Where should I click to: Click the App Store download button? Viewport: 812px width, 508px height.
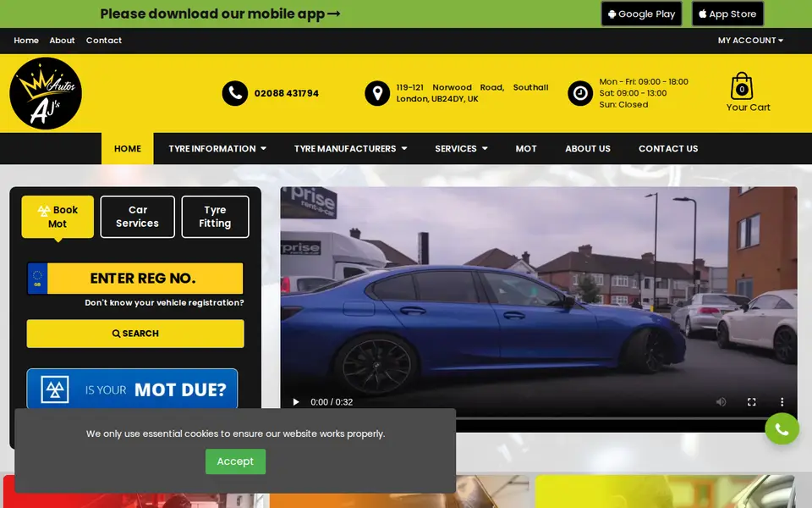(x=727, y=14)
